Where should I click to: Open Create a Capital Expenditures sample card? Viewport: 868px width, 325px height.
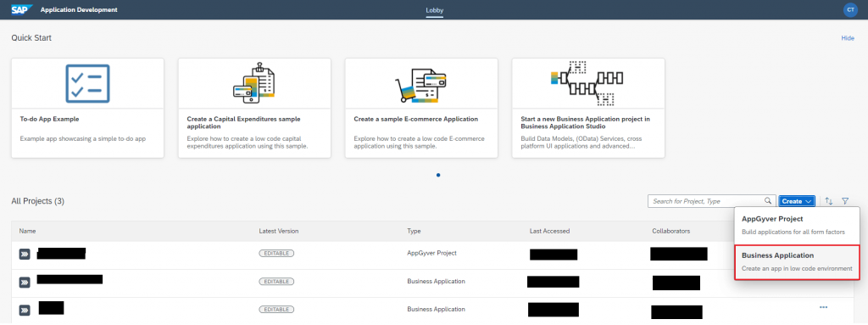[254, 108]
